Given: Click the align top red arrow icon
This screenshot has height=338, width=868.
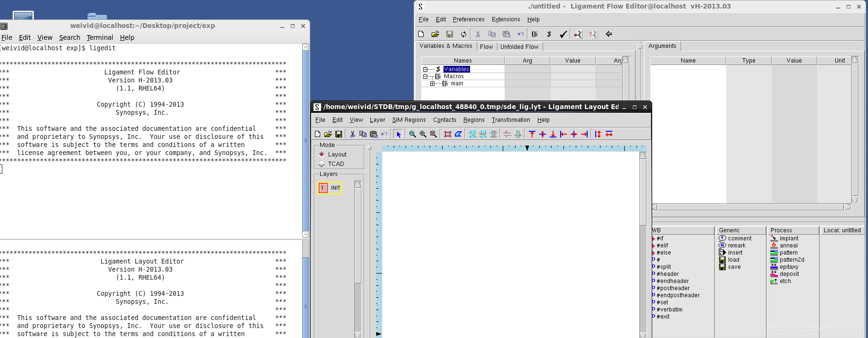Looking at the screenshot, I should pyautogui.click(x=532, y=134).
